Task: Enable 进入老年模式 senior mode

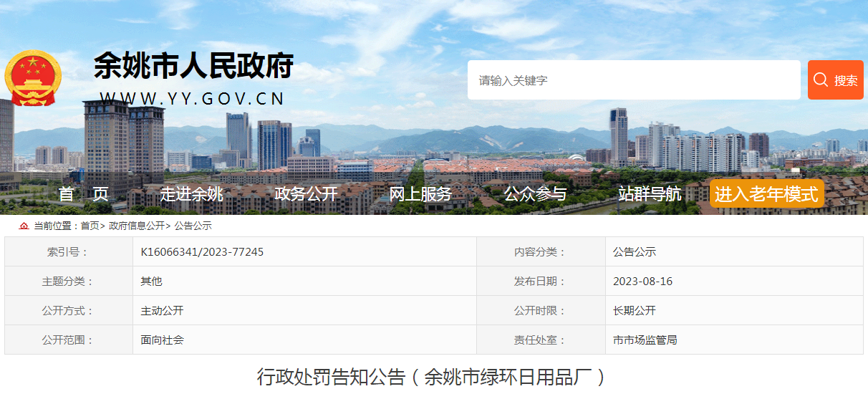Action: click(766, 193)
